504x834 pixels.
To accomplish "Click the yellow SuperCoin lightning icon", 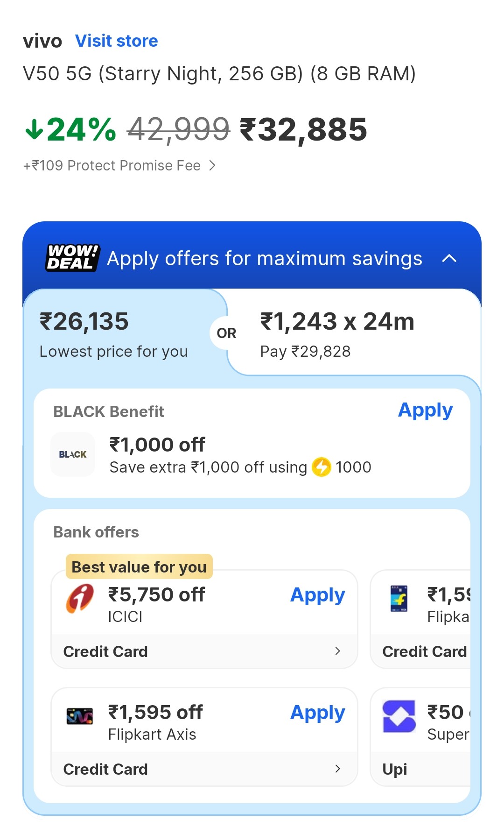I will click(321, 467).
